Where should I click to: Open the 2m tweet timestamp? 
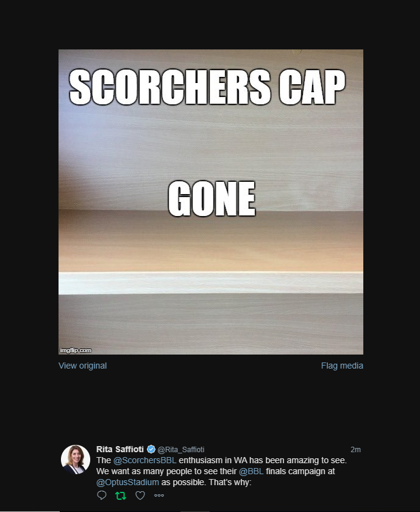click(355, 450)
